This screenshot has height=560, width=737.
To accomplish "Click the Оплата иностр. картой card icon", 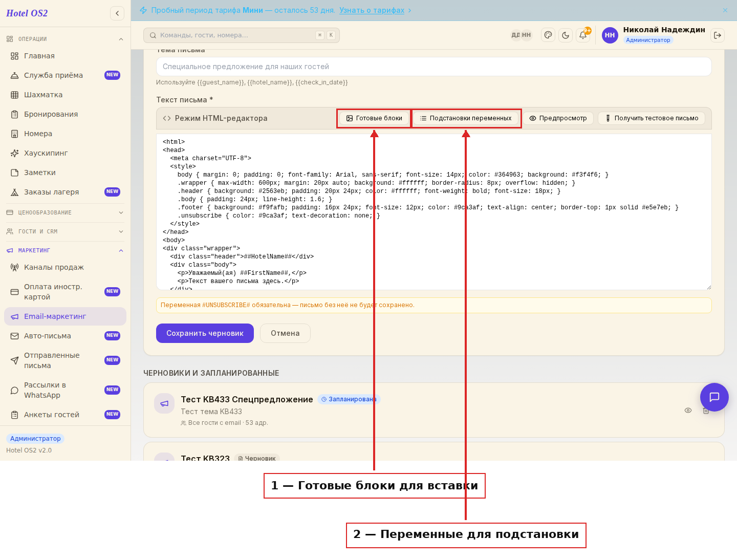I will (x=14, y=292).
